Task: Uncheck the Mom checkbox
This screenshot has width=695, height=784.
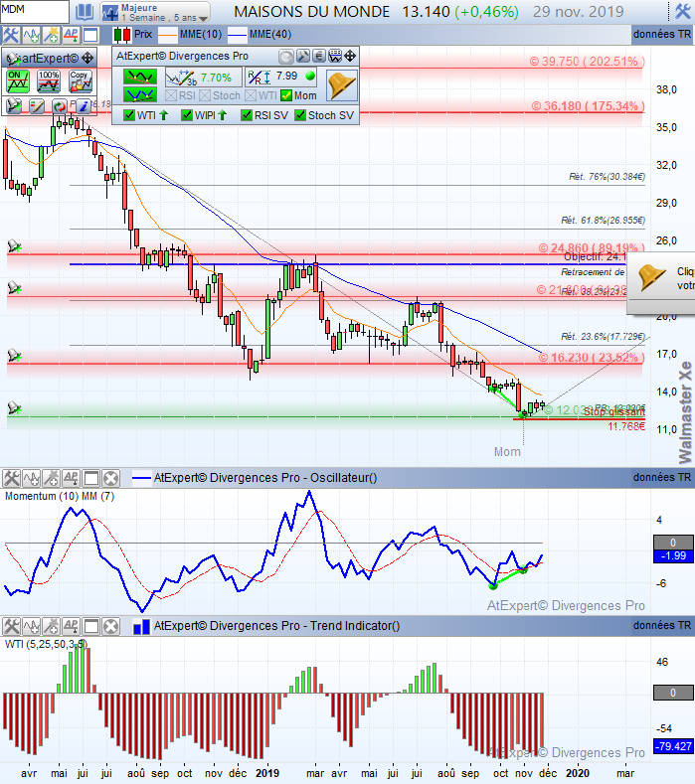Action: pyautogui.click(x=286, y=95)
